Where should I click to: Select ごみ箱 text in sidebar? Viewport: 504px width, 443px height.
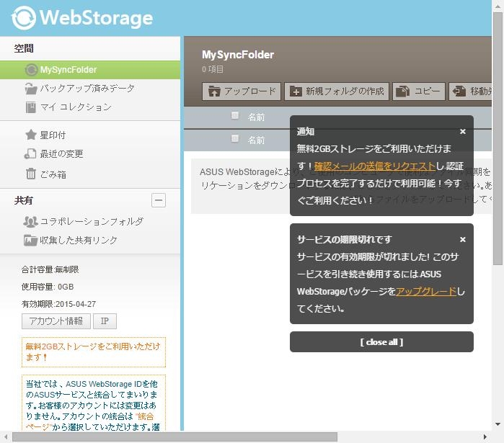tap(53, 174)
